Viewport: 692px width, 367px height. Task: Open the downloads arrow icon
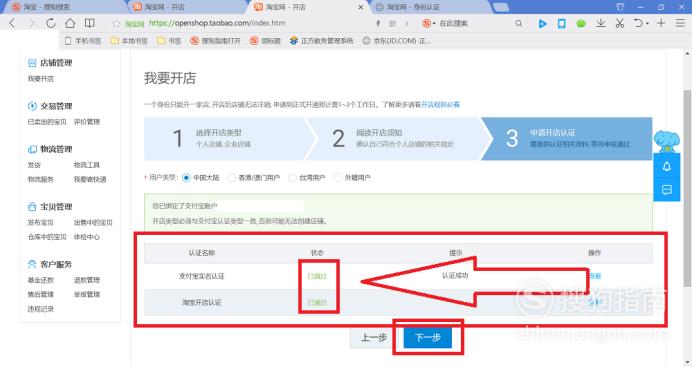point(600,23)
